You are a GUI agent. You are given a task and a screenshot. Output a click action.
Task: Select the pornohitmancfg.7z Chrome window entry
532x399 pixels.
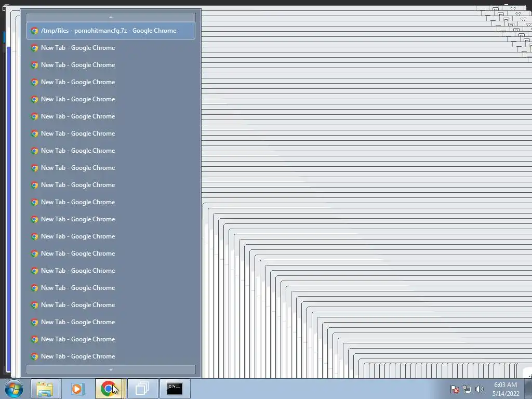pos(111,31)
